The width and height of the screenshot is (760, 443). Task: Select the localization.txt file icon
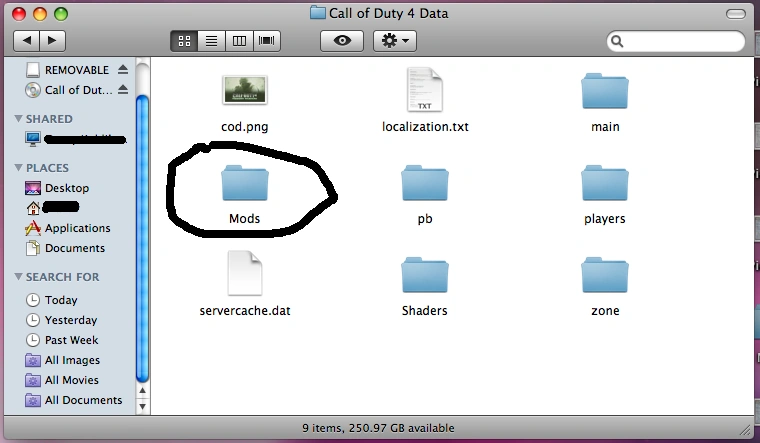pyautogui.click(x=425, y=90)
